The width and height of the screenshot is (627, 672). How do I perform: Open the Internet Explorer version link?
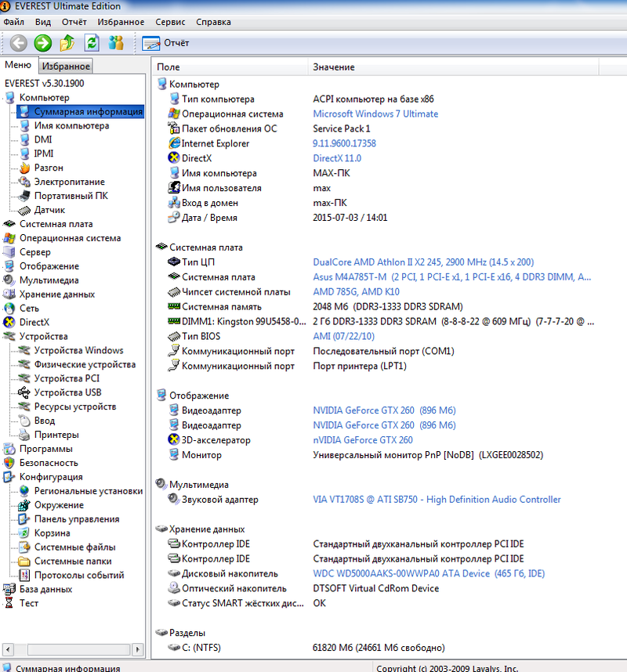[x=344, y=143]
